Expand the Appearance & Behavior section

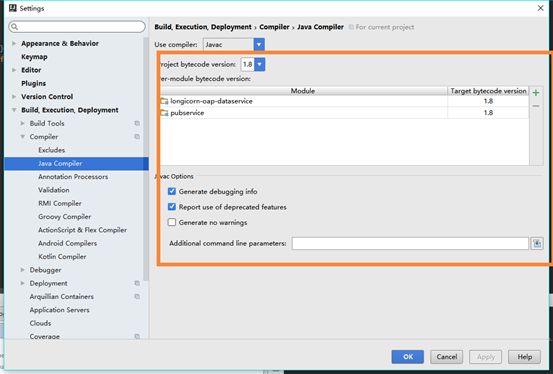click(x=14, y=43)
